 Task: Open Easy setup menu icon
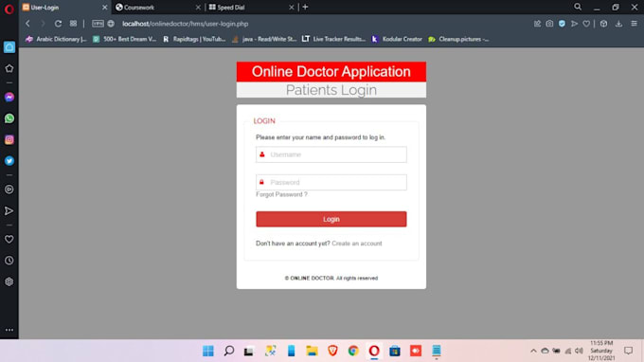(635, 24)
